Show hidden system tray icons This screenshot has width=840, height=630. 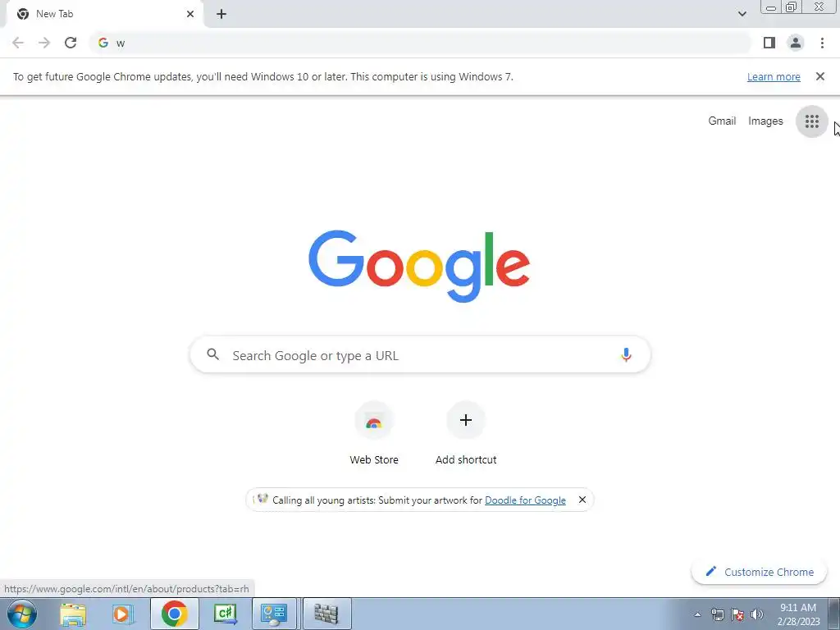coord(697,614)
